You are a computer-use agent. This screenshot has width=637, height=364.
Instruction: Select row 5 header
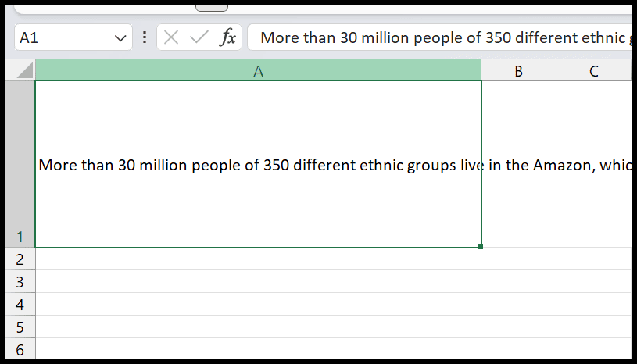(x=20, y=327)
